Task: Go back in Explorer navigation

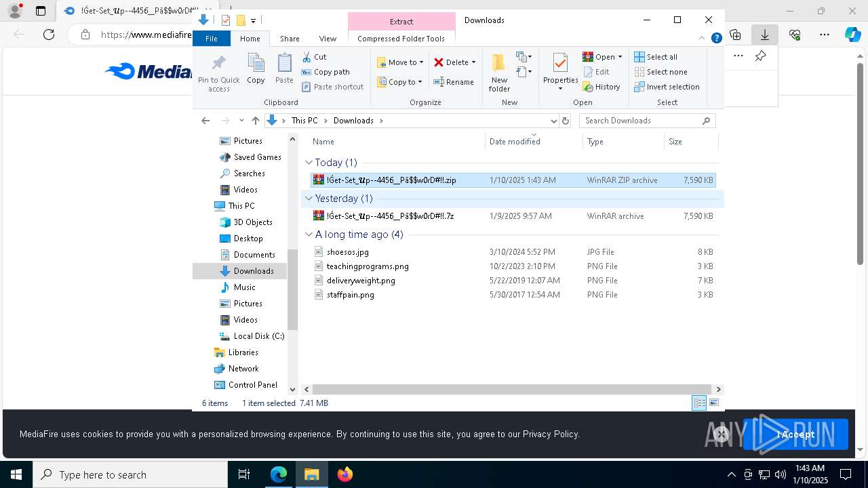Action: 205,121
